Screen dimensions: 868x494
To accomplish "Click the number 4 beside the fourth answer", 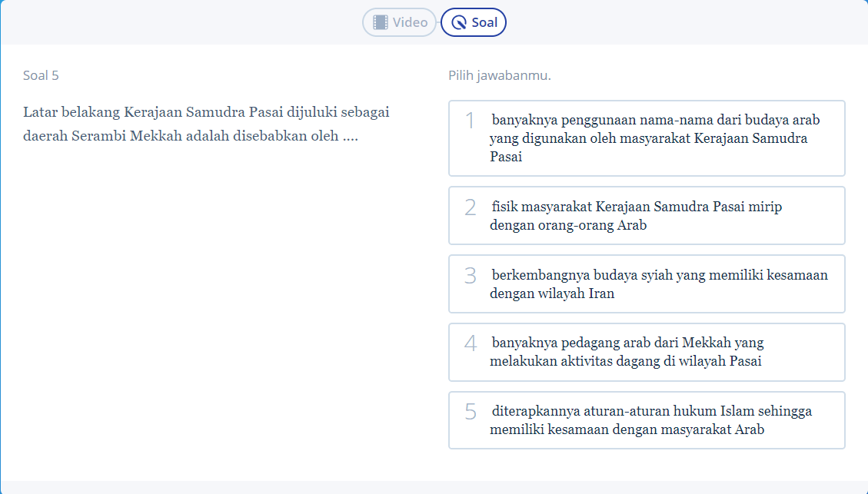I will pyautogui.click(x=471, y=343).
